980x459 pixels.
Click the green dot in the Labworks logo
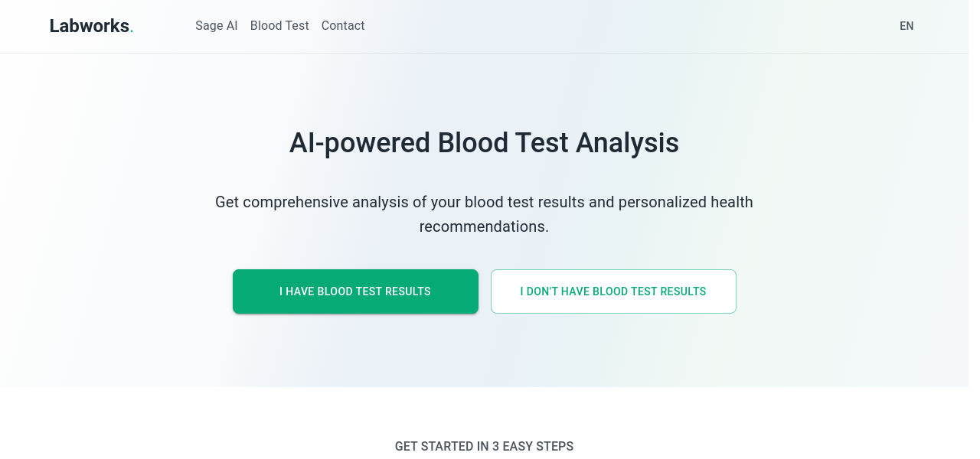(x=132, y=31)
